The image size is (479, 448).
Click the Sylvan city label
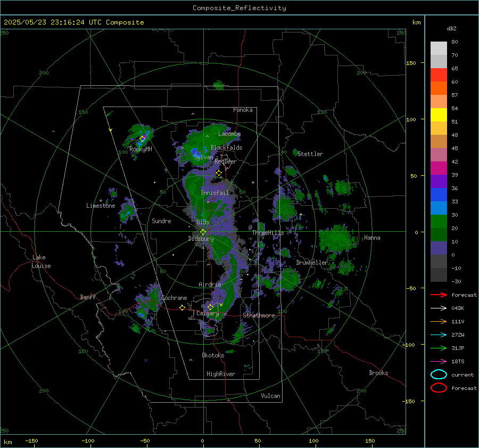(x=203, y=157)
